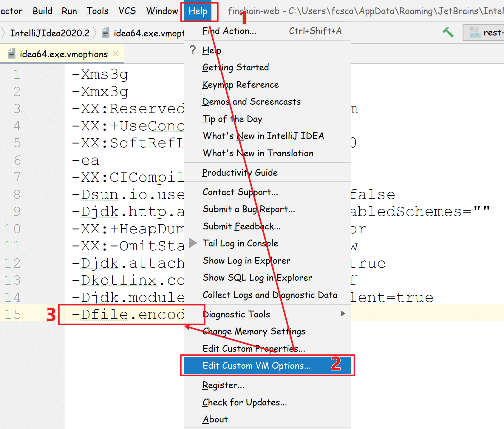Click the Build Project hammer icon
This screenshot has height=429, width=504.
[x=448, y=32]
